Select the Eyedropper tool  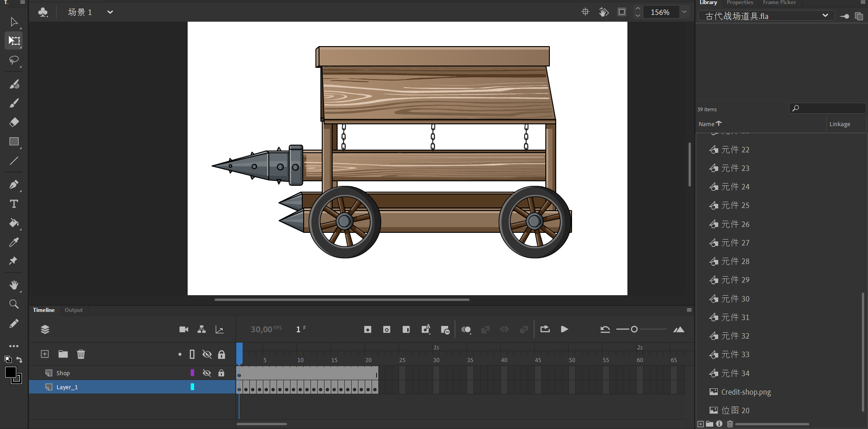click(x=14, y=242)
